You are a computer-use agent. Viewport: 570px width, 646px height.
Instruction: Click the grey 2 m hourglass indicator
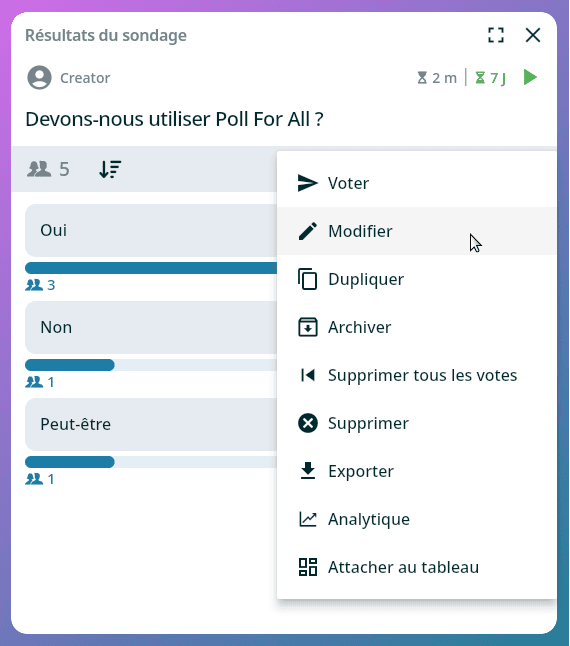click(x=437, y=77)
